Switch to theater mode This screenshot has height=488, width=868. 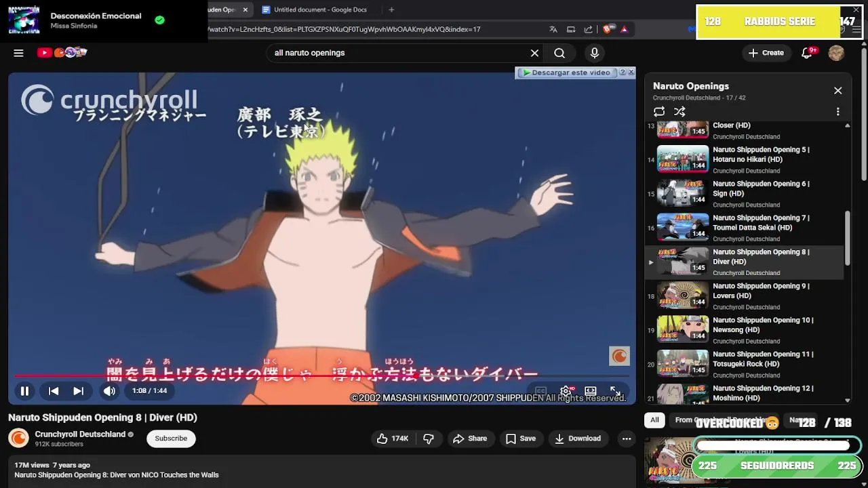[x=591, y=391]
